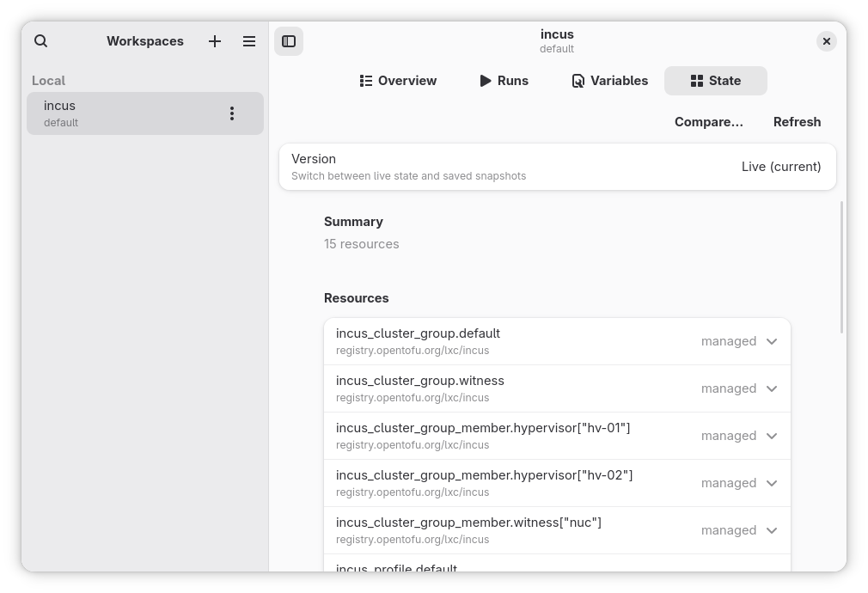Open the Version Live (current) selector
The image size is (868, 593).
click(x=558, y=167)
